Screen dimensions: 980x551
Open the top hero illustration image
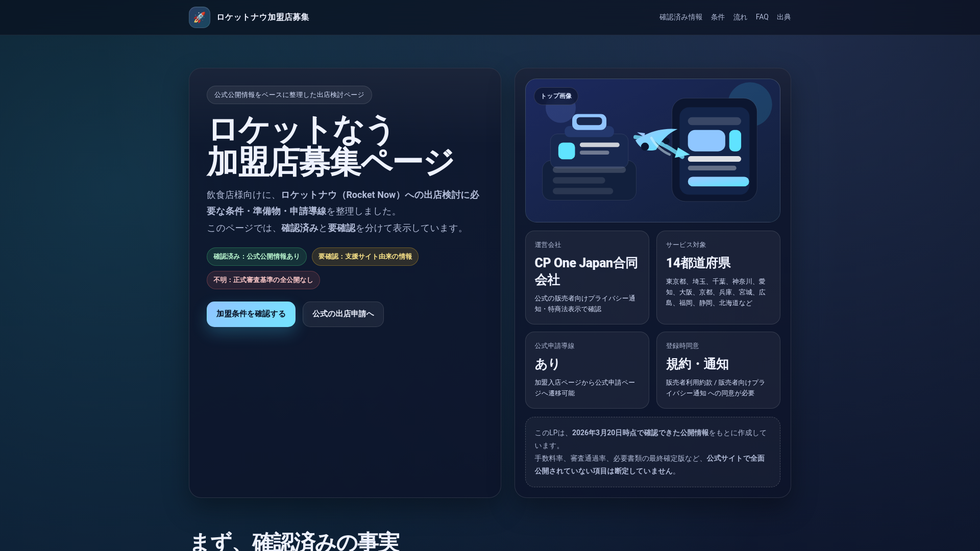[653, 151]
